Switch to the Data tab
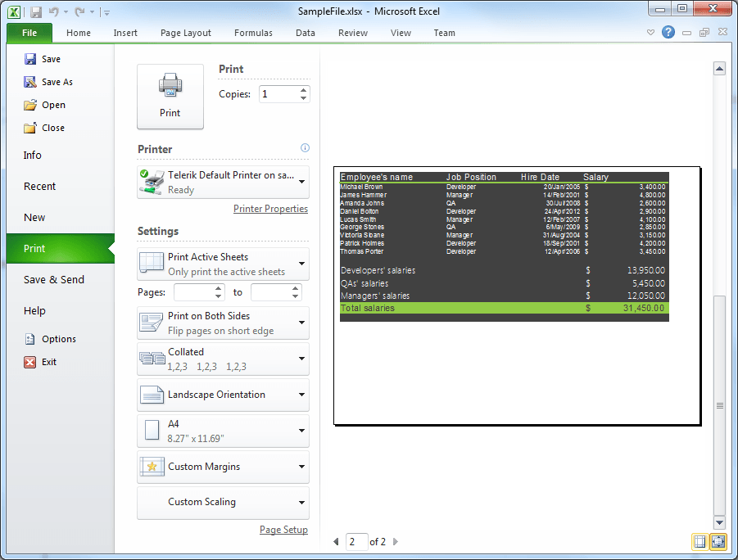Screen dimensions: 738x560 (x=305, y=33)
